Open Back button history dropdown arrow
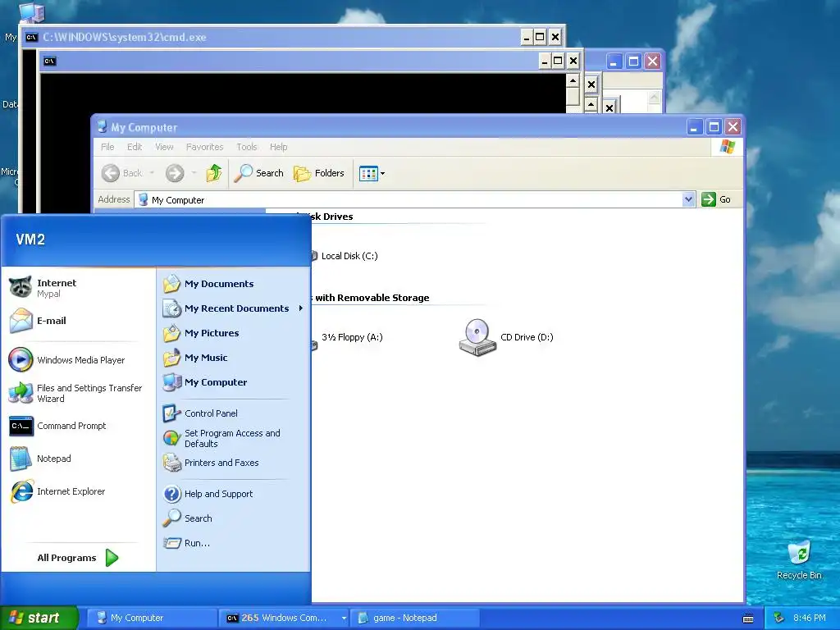The height and width of the screenshot is (630, 840). [x=152, y=173]
